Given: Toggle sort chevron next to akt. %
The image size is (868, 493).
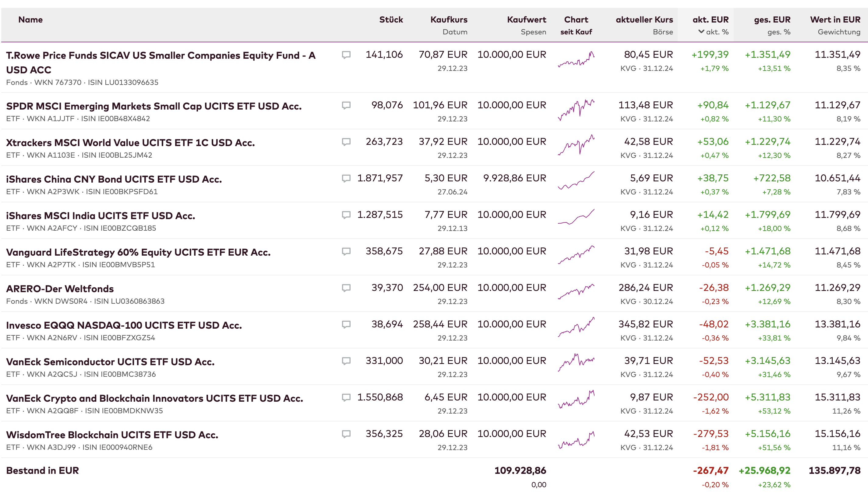Looking at the screenshot, I should click(701, 32).
